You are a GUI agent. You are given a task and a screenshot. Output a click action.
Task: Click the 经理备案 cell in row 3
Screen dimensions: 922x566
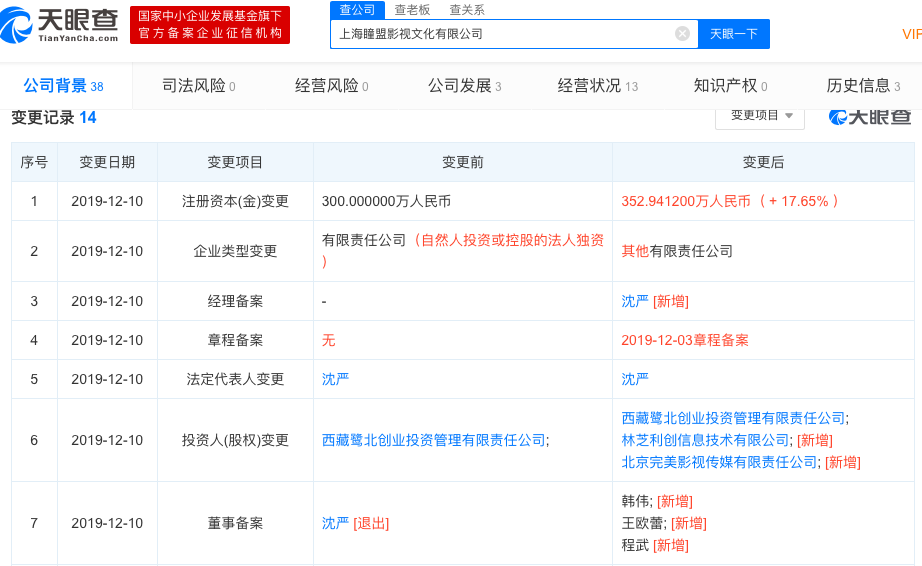tap(235, 301)
